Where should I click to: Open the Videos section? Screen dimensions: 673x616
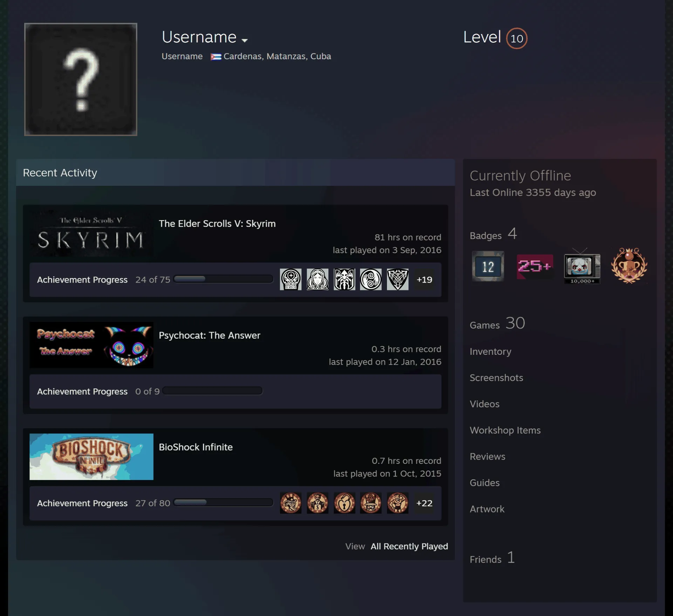(x=484, y=404)
